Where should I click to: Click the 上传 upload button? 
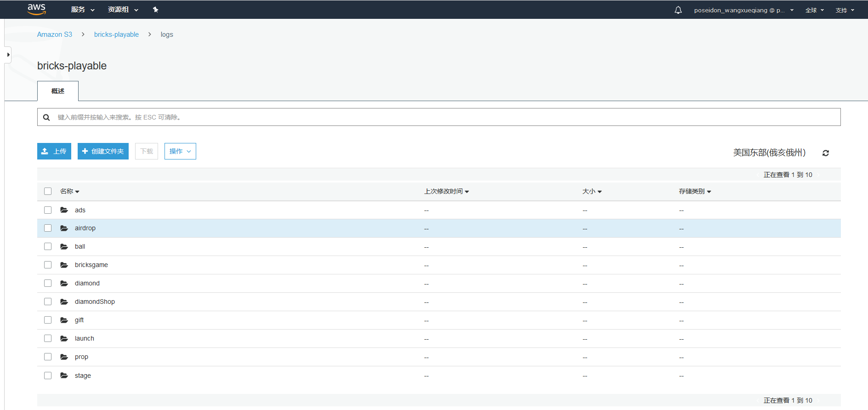coord(54,151)
